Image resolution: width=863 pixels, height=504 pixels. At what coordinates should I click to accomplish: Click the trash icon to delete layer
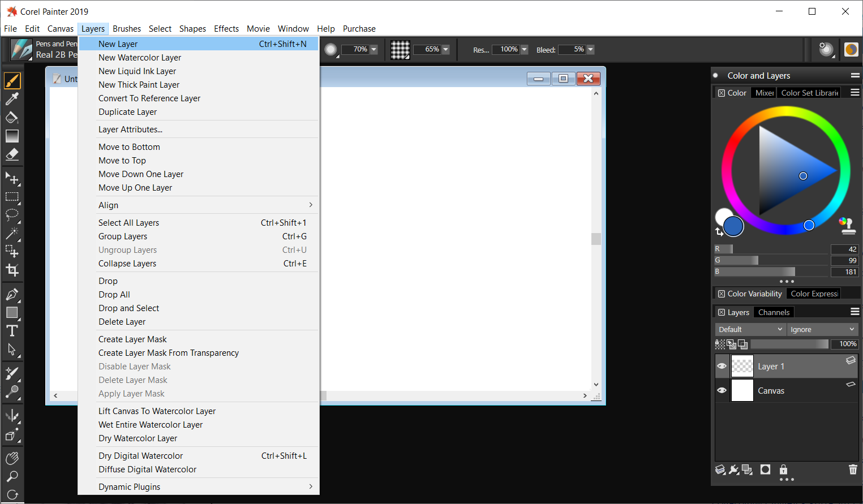853,469
